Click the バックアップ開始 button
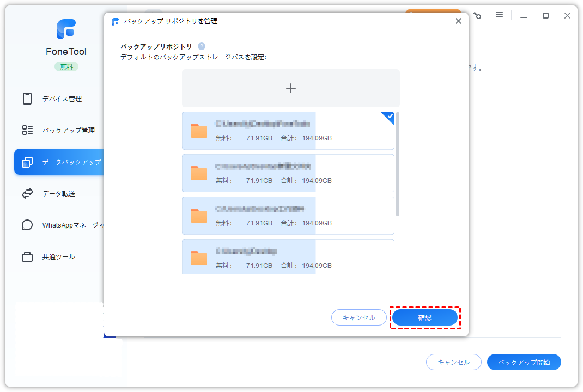The image size is (583, 392). (x=524, y=362)
